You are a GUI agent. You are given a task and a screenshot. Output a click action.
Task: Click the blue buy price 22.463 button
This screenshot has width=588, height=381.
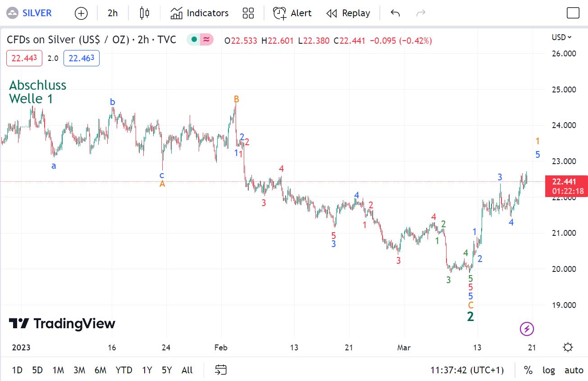point(82,58)
